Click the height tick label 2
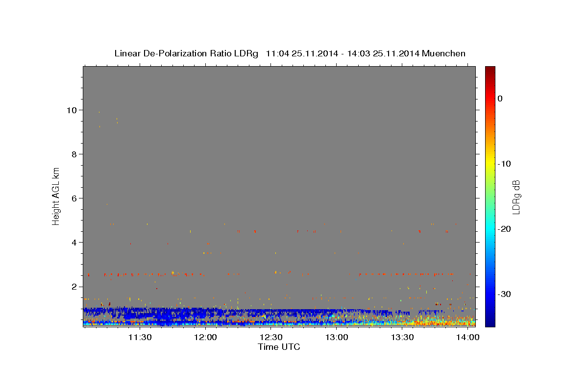This screenshot has width=588, height=392. pos(74,286)
